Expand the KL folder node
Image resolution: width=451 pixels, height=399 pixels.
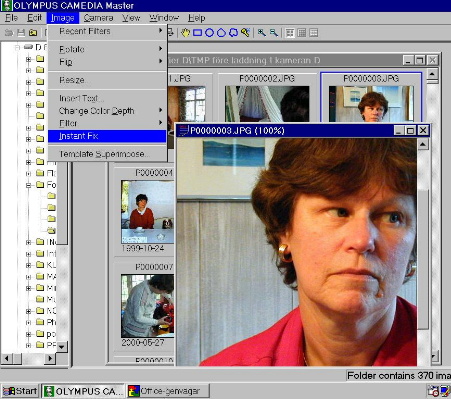tap(28, 265)
